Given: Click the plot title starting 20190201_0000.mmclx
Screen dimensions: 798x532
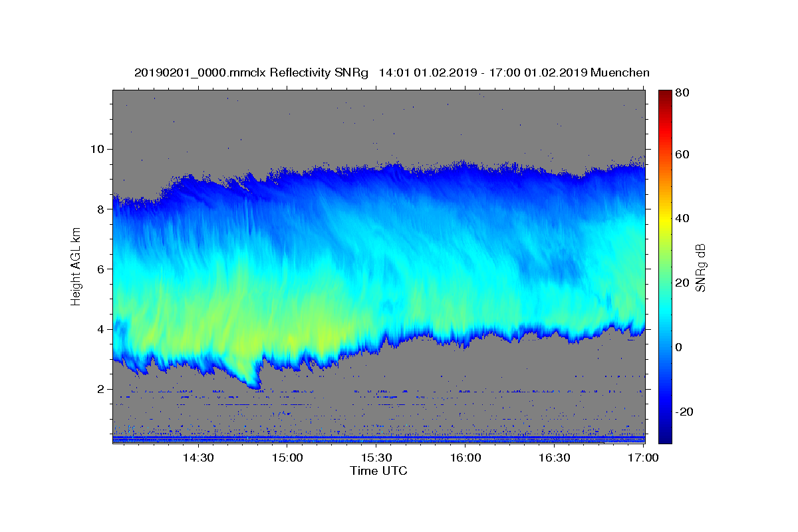Looking at the screenshot, I should (x=392, y=72).
